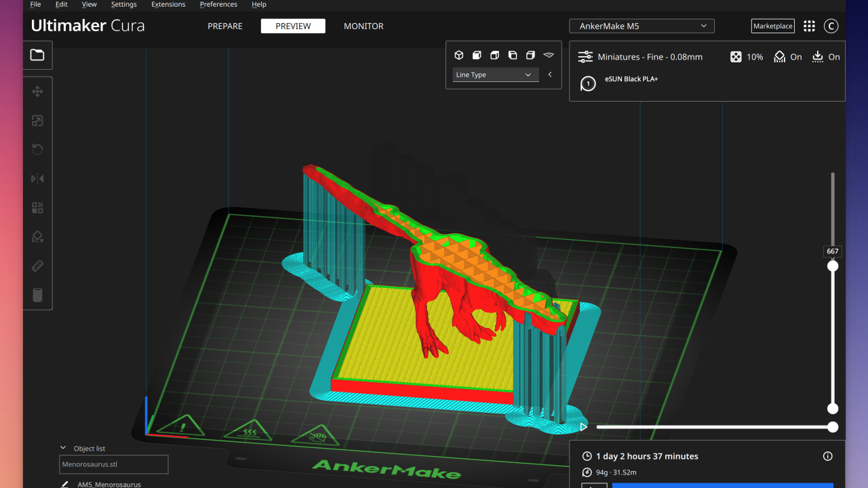868x488 pixels.
Task: Show print time info icon
Action: (827, 456)
